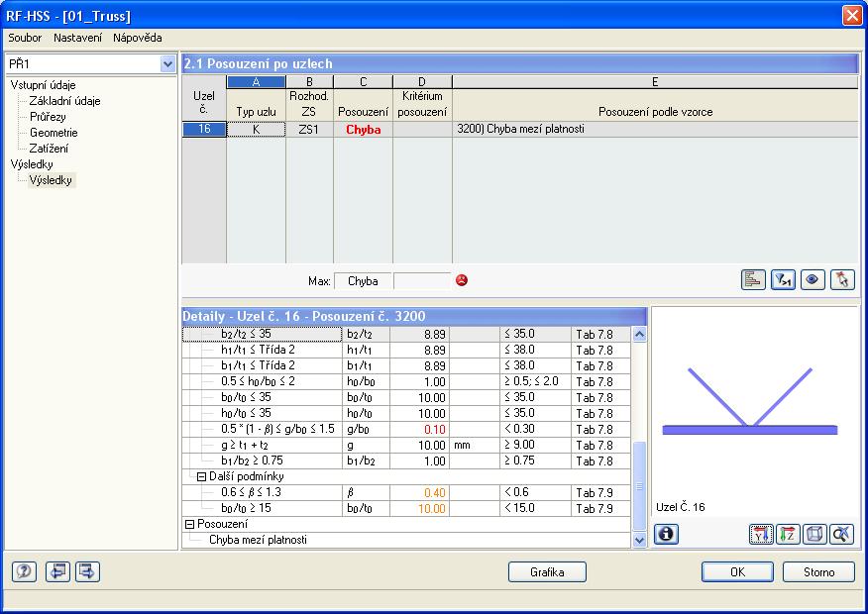Click the Max Chyba field

pyautogui.click(x=363, y=281)
